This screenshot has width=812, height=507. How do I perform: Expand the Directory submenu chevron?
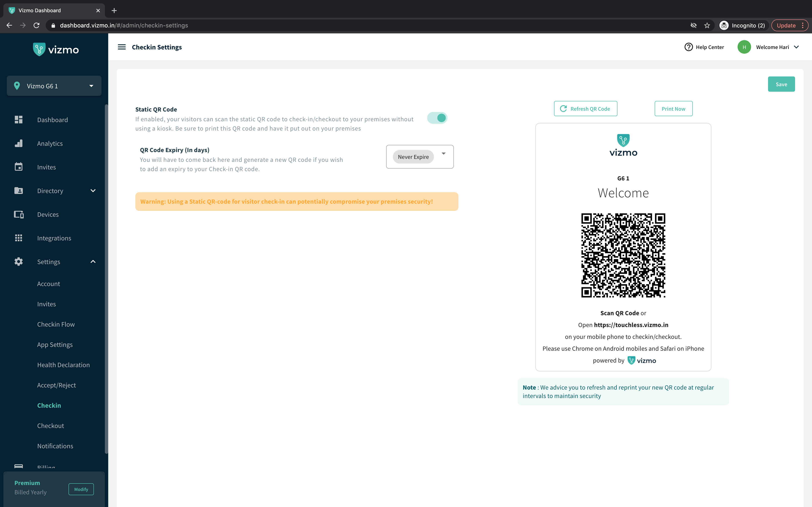tap(93, 191)
